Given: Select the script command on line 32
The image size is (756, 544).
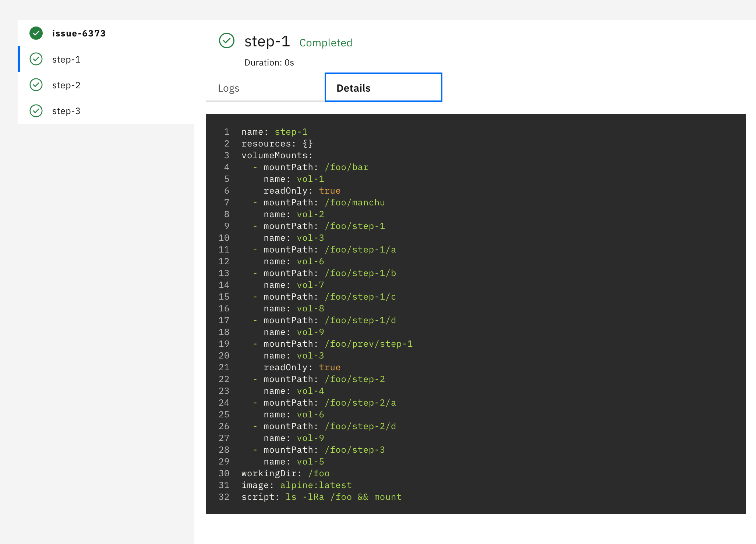Looking at the screenshot, I should (343, 497).
